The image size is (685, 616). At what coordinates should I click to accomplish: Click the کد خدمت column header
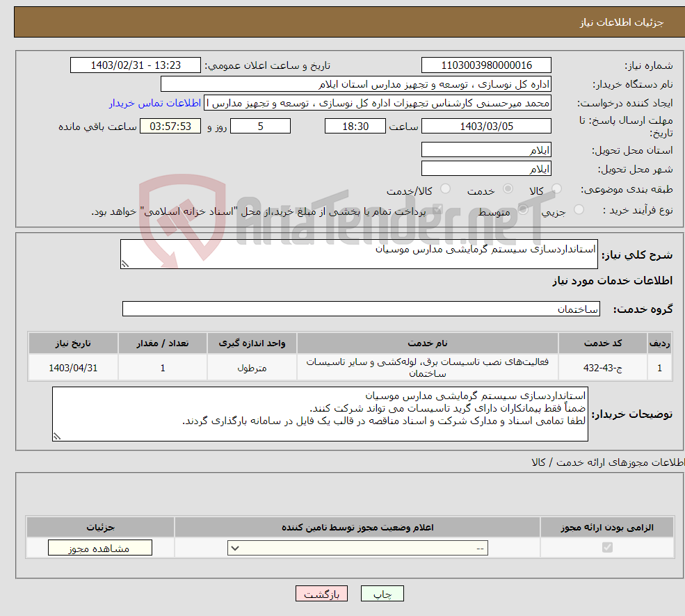pyautogui.click(x=602, y=343)
